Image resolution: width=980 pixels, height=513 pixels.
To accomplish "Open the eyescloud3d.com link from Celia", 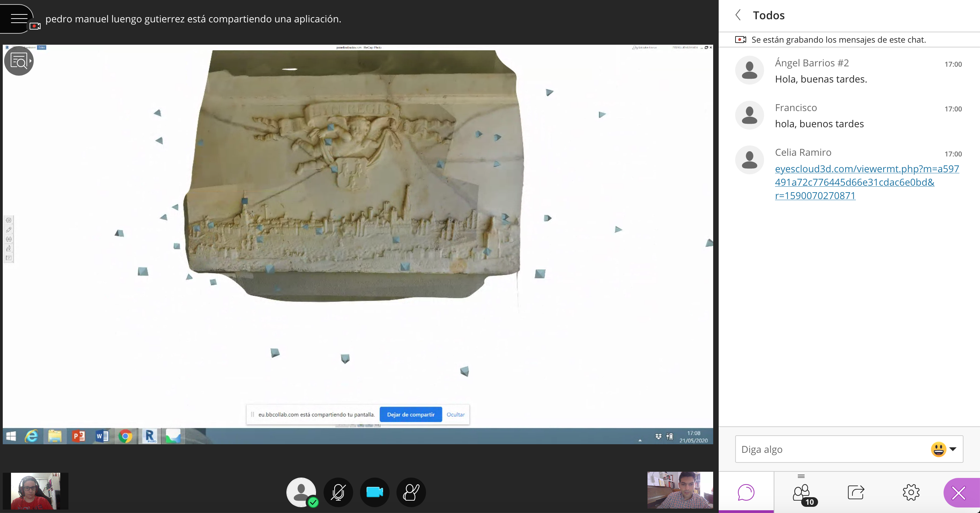I will tap(866, 182).
